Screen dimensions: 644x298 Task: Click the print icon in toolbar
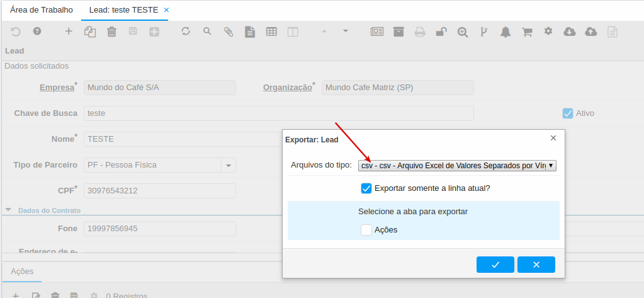tap(420, 32)
